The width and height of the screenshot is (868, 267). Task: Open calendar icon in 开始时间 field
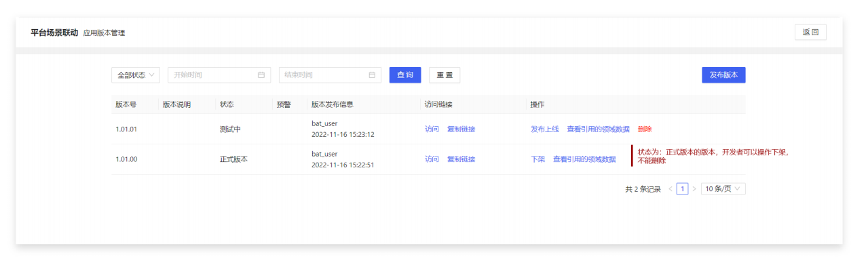coord(261,75)
